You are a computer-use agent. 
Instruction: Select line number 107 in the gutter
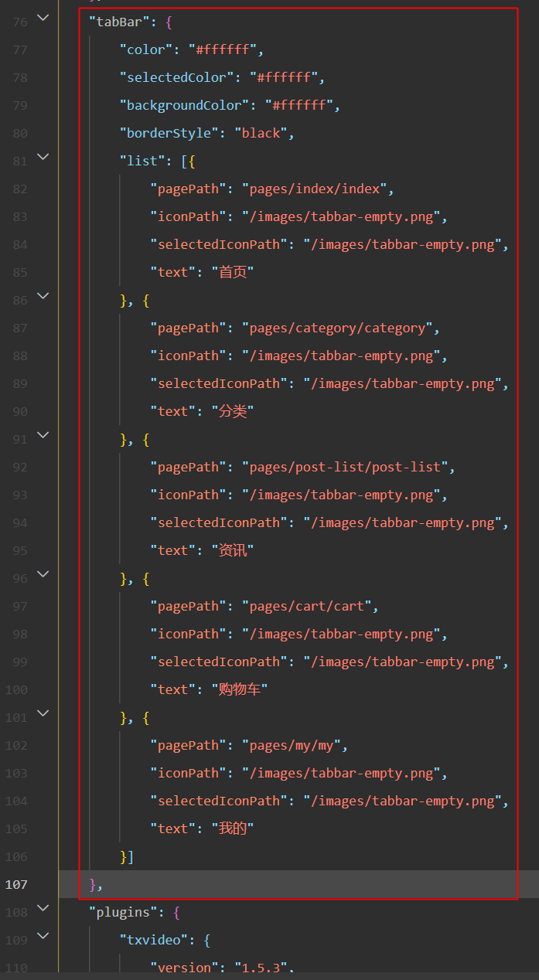tap(16, 884)
